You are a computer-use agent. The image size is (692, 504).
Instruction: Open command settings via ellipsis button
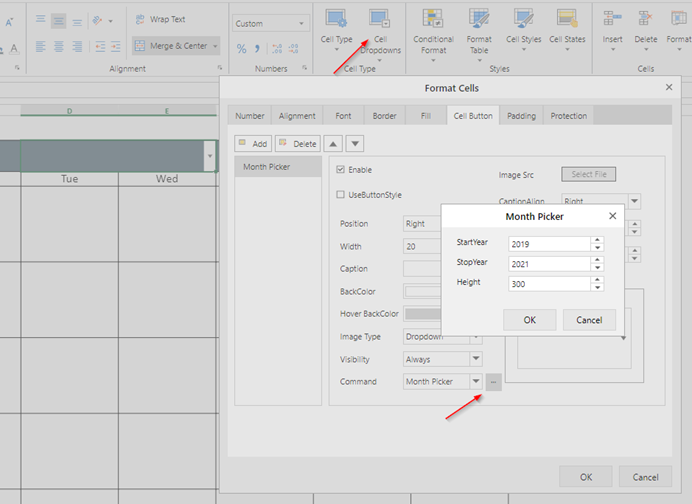point(493,382)
